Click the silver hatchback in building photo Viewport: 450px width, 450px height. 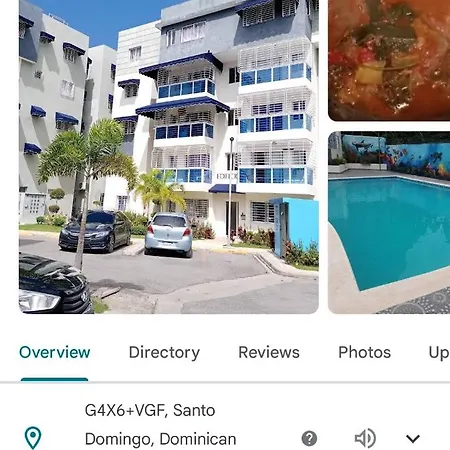coord(169,235)
